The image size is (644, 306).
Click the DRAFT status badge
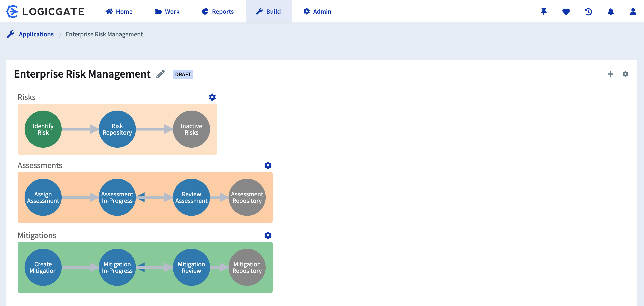(x=183, y=74)
